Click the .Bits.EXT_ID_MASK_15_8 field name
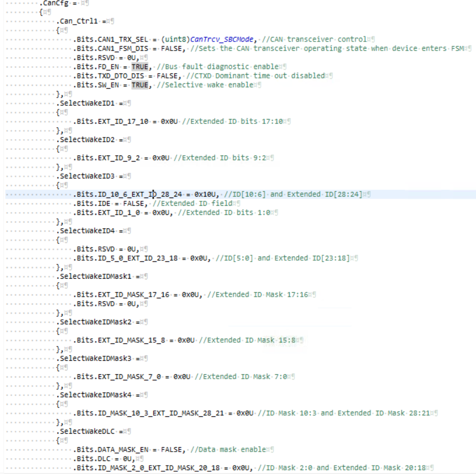 119,340
